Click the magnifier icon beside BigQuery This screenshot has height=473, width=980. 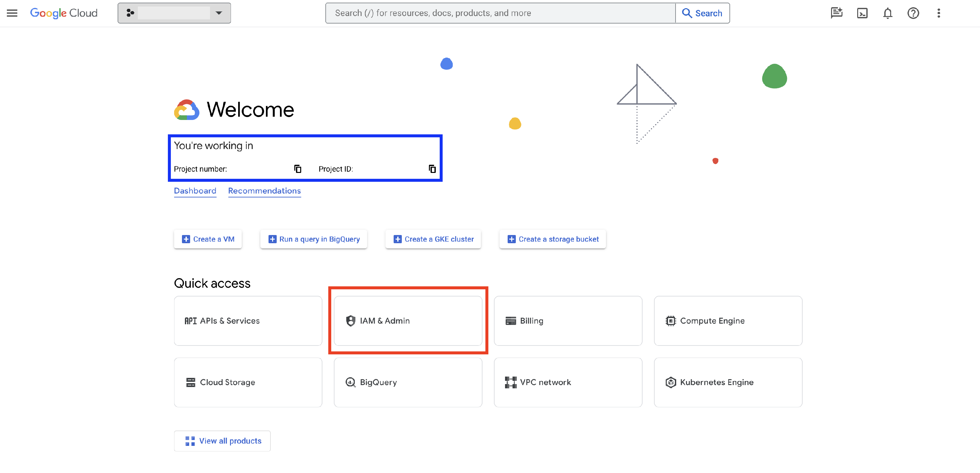click(351, 382)
